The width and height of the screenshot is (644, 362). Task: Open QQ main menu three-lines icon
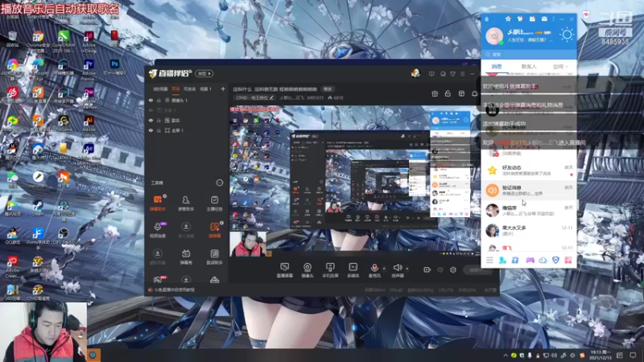click(489, 260)
